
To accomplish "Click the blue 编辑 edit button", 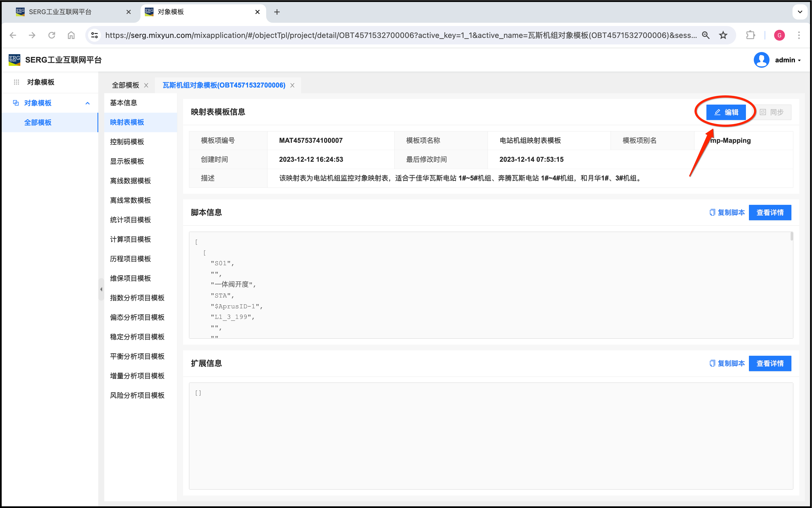I will click(x=726, y=112).
